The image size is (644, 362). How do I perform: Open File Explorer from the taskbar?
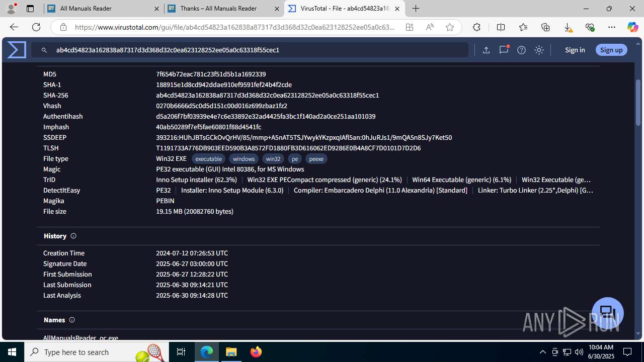[231, 352]
